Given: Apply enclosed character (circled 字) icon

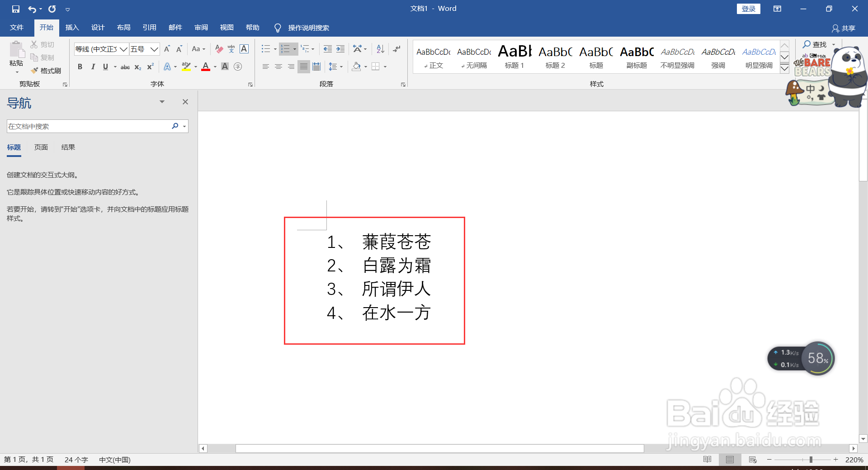Looking at the screenshot, I should [238, 66].
